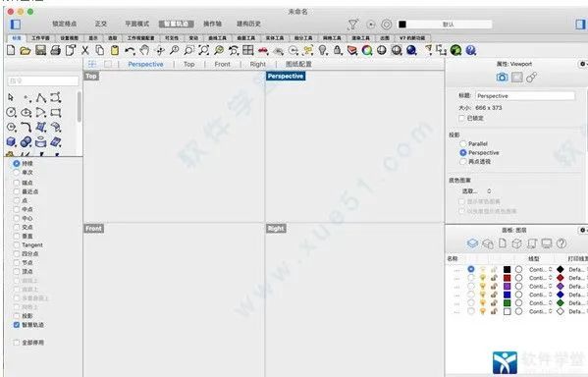Switch to the Top viewport tab
Screen dimensions: 588x377
189,64
